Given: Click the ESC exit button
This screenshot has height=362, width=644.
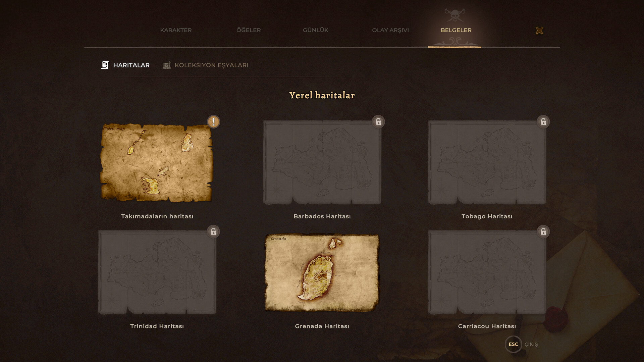Looking at the screenshot, I should [513, 344].
